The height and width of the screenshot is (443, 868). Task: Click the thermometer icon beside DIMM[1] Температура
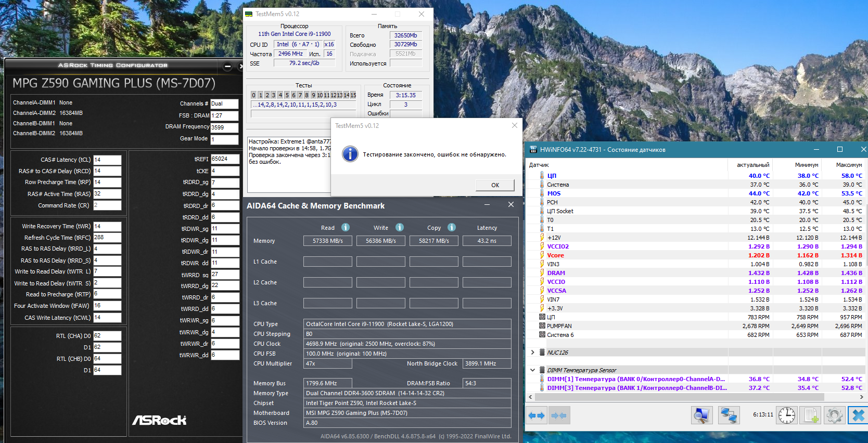(542, 379)
